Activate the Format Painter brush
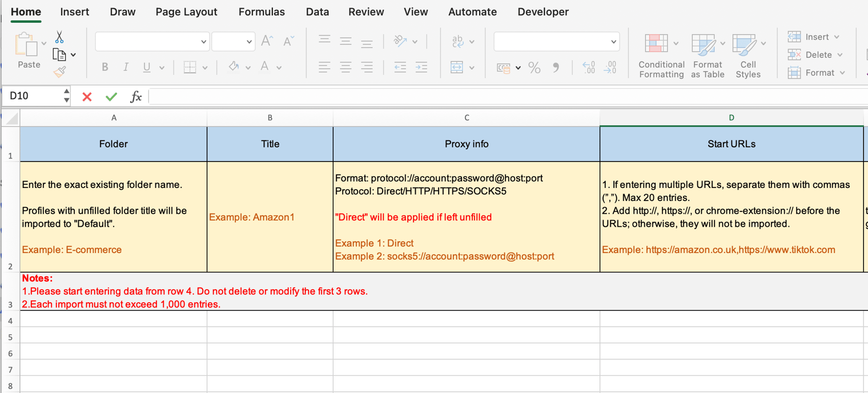The height and width of the screenshot is (393, 868). pyautogui.click(x=59, y=71)
